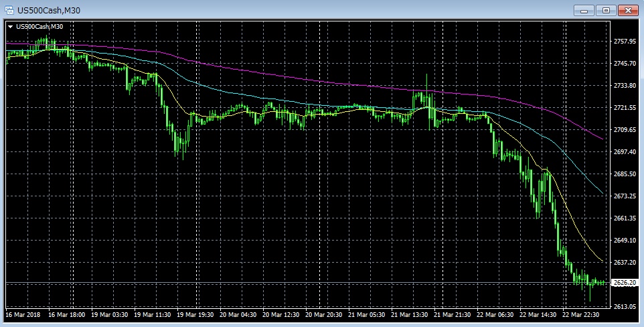Close the US500Cash,M30 chart window
The width and height of the screenshot is (644, 327).
tap(629, 10)
